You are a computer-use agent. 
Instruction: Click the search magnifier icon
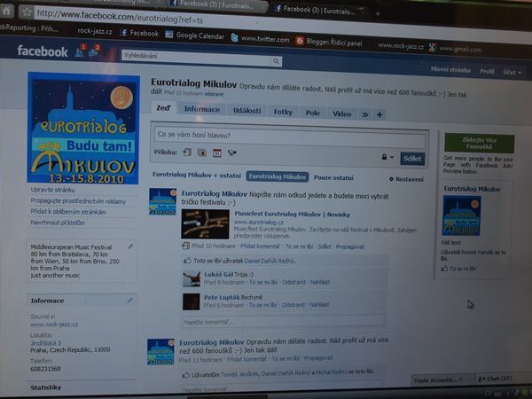pyautogui.click(x=276, y=61)
